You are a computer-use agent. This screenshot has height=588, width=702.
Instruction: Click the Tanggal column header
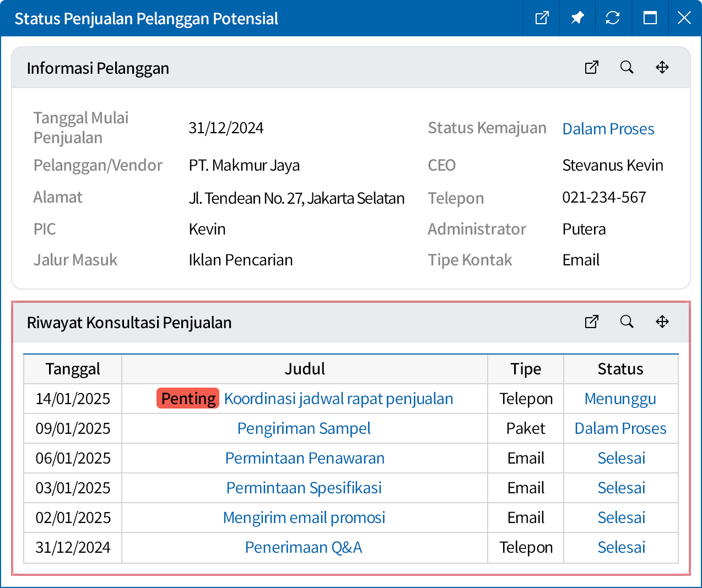pos(73,369)
